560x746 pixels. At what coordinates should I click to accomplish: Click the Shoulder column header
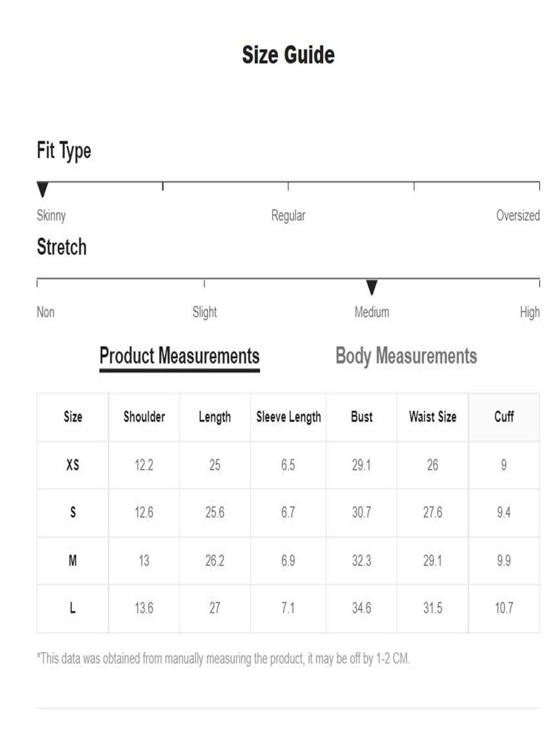pos(144,417)
